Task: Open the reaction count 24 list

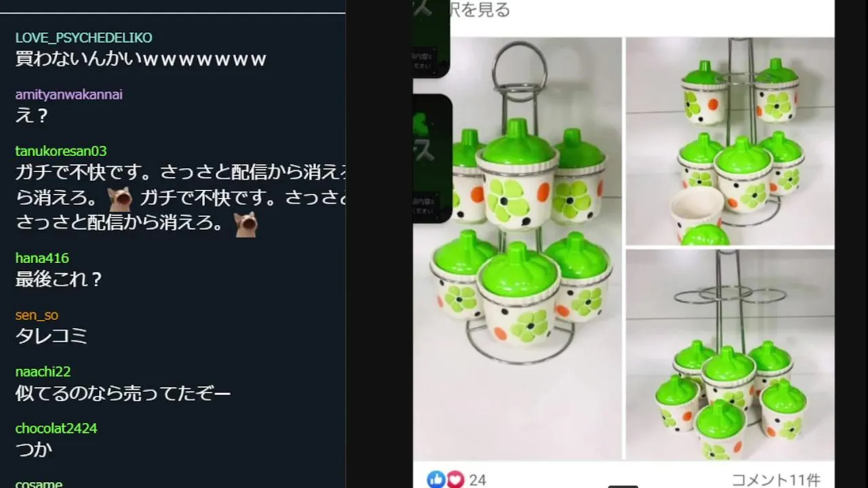Action: coord(477,480)
